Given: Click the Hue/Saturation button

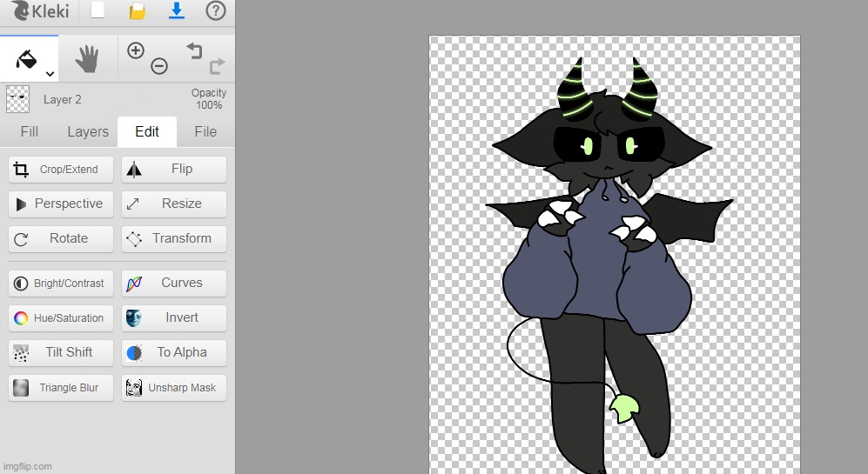Looking at the screenshot, I should (x=61, y=318).
